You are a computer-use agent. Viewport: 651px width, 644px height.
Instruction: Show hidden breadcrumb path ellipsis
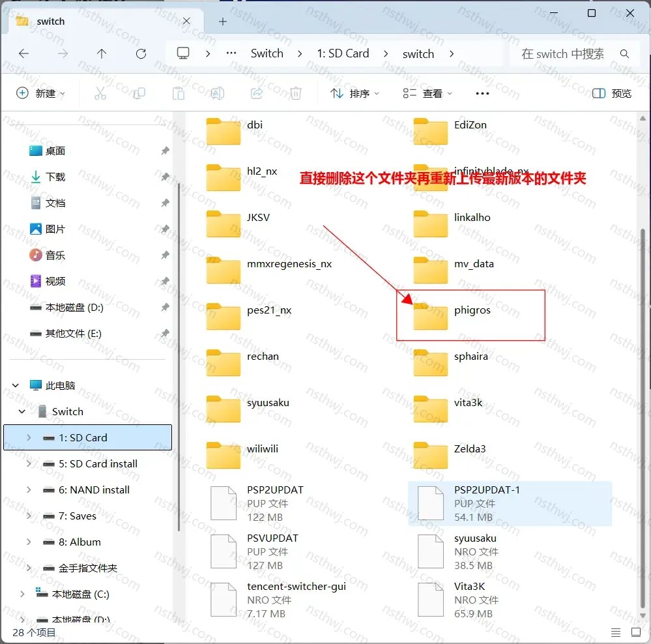pos(231,53)
